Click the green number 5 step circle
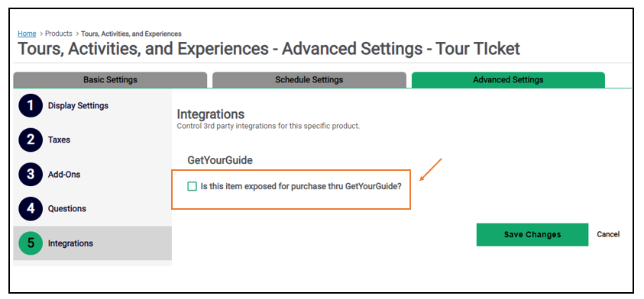Viewport: 644px width, 299px height. click(x=31, y=243)
